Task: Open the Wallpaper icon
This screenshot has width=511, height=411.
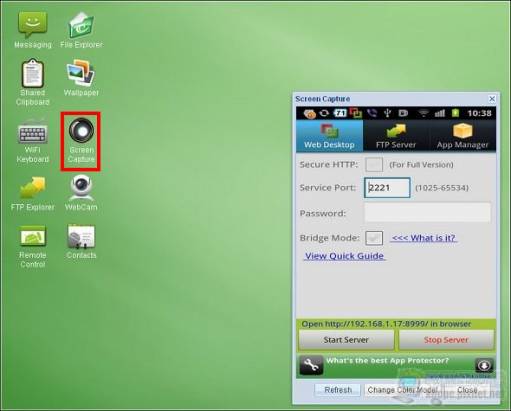Action: click(81, 78)
